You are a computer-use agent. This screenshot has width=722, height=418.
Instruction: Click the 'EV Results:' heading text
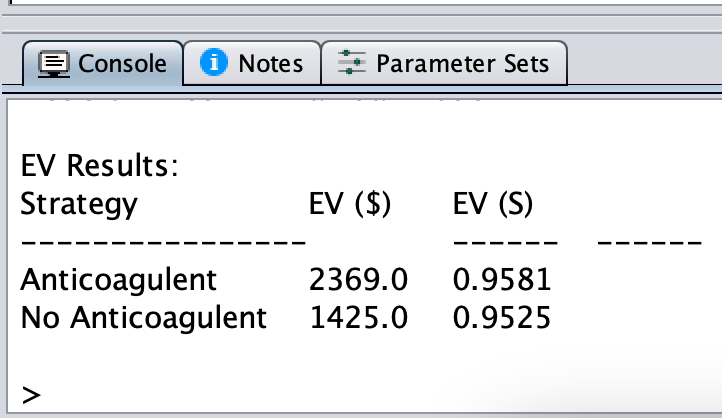[x=99, y=166]
